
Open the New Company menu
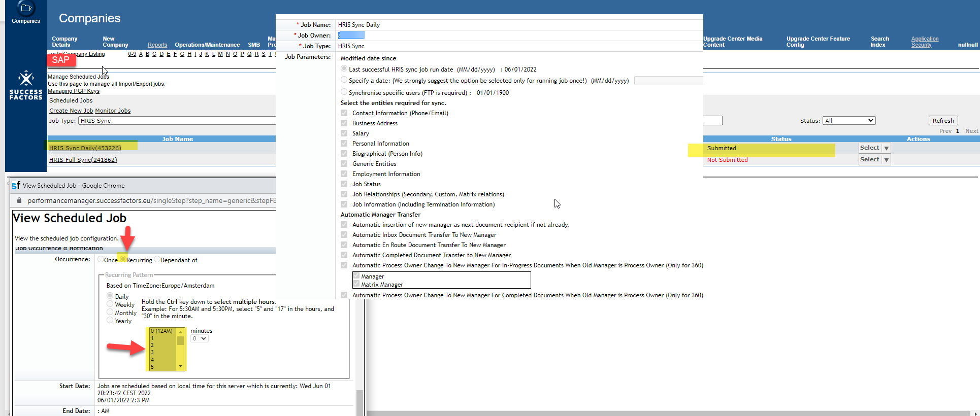[x=115, y=42]
